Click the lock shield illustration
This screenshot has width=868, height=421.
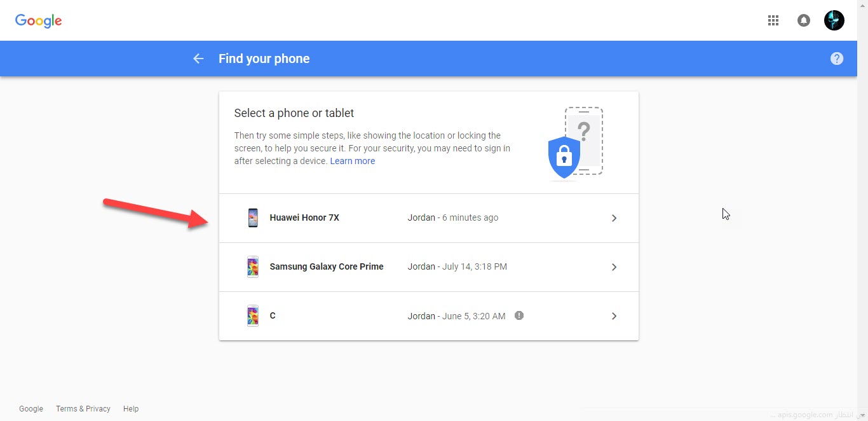564,157
